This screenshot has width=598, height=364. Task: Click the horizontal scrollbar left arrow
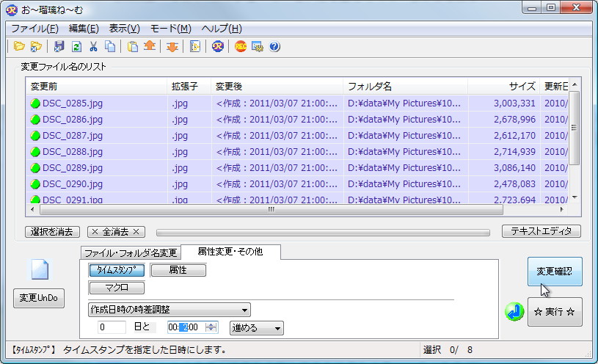pos(32,209)
